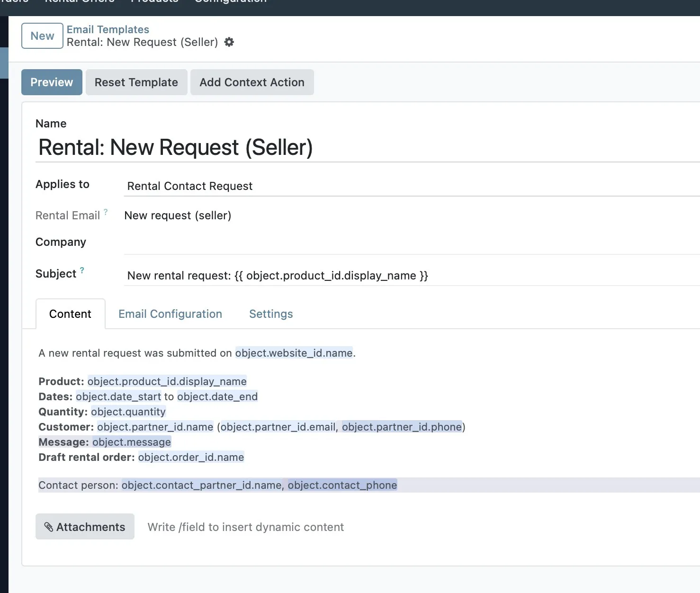Click the object.partner_id.name placeholder

tap(155, 427)
